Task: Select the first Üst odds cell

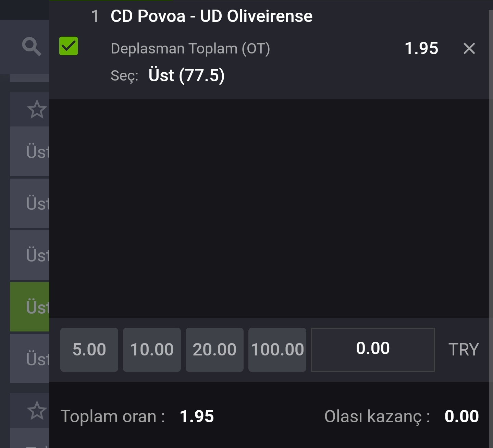Action: coord(30,151)
